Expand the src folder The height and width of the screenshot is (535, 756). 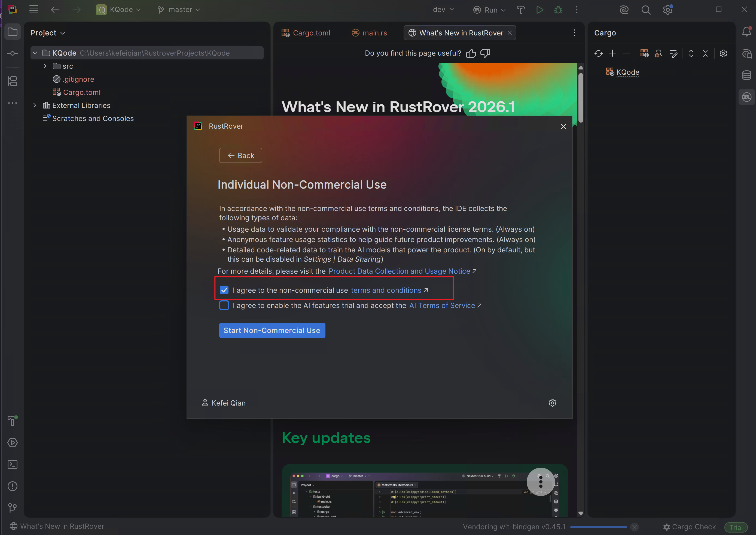[45, 66]
